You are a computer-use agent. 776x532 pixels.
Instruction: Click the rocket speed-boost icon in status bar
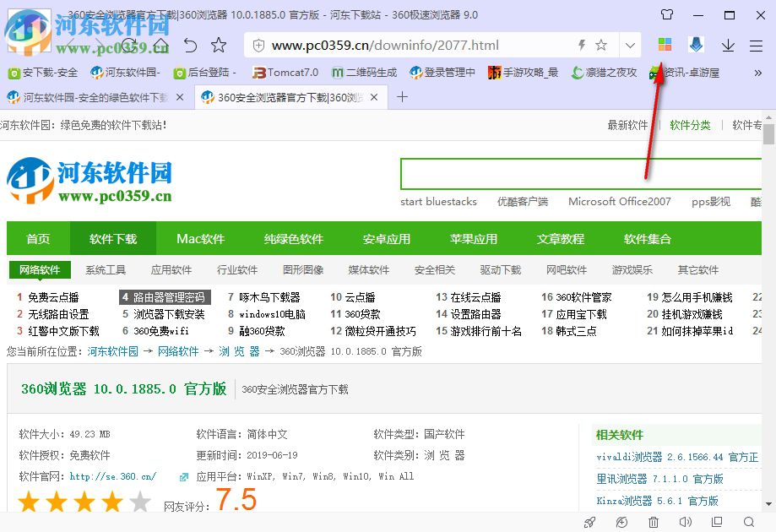click(589, 522)
